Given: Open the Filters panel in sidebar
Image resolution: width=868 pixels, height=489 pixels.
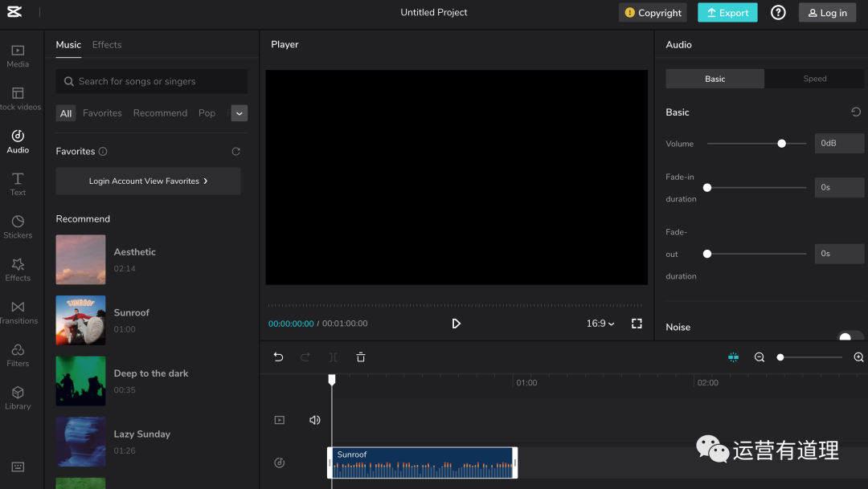Looking at the screenshot, I should (x=18, y=355).
